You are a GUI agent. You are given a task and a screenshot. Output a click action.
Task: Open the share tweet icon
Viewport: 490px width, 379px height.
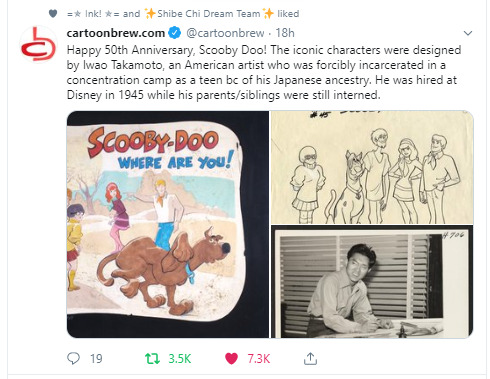(x=310, y=358)
